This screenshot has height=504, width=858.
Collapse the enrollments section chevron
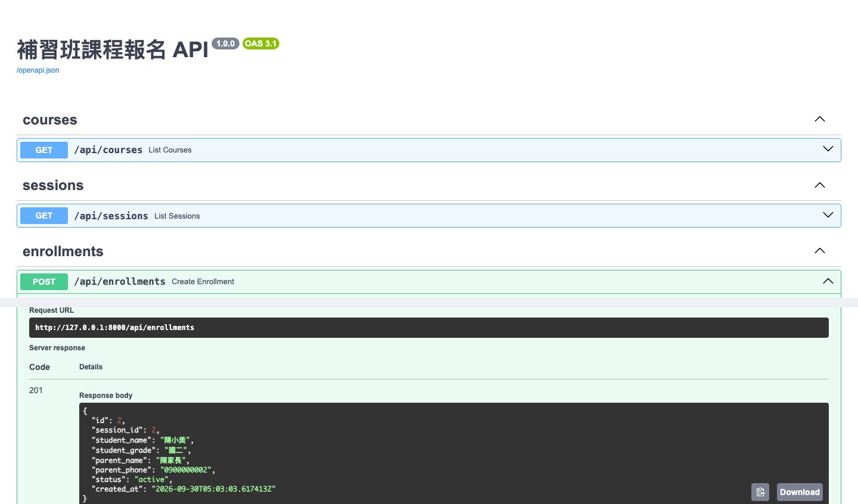point(820,251)
